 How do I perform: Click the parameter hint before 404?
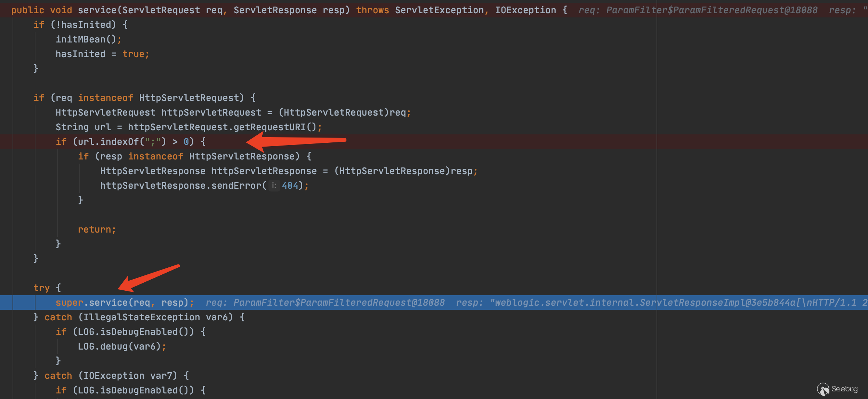pos(274,186)
